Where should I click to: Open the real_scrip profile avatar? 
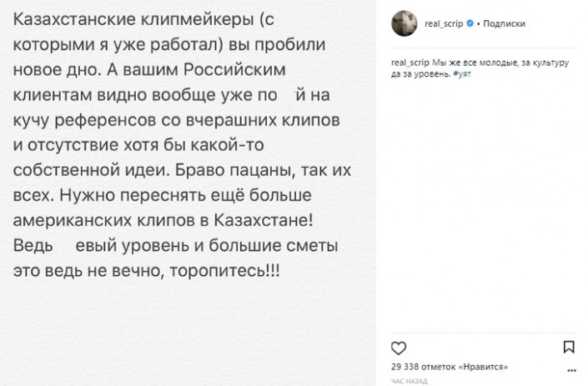[x=404, y=25]
